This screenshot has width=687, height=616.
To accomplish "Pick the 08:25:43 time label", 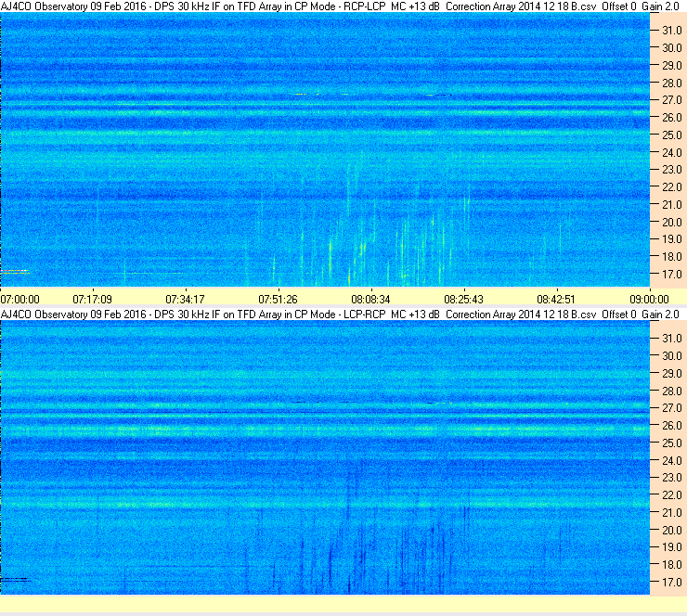I will [x=464, y=300].
